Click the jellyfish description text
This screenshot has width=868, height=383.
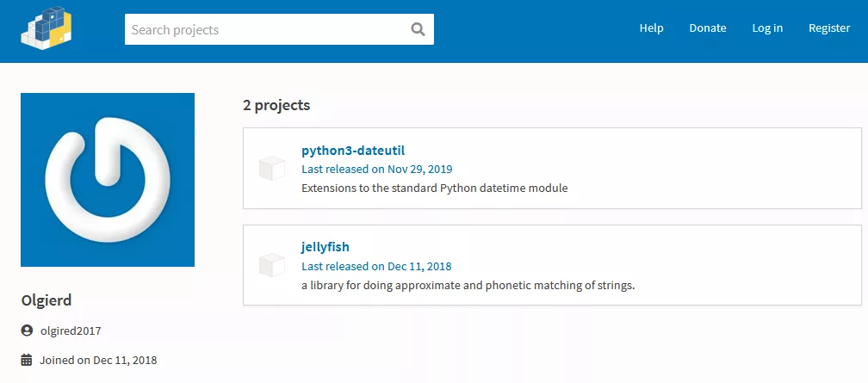(x=468, y=285)
